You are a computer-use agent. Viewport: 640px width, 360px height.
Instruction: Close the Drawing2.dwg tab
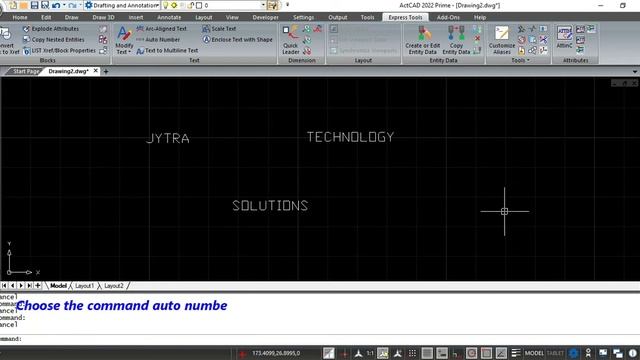(x=96, y=71)
